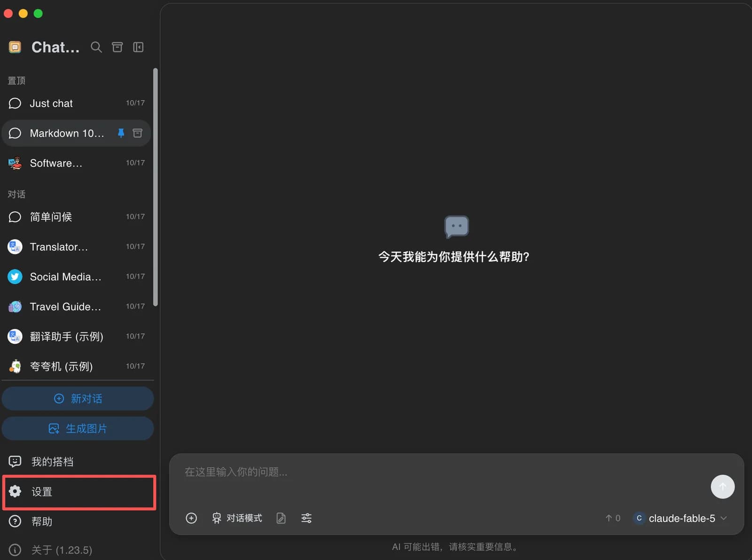752x560 pixels.
Task: Click the message input field placeholder
Action: pos(236,472)
